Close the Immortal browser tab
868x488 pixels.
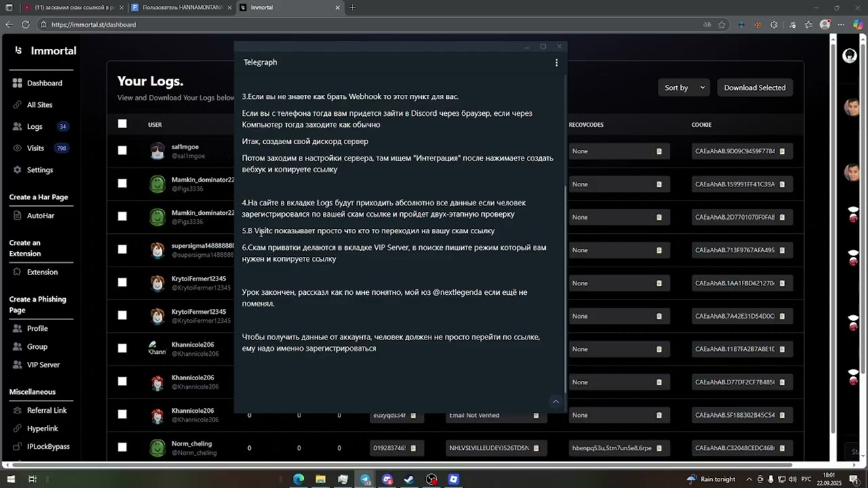[338, 7]
